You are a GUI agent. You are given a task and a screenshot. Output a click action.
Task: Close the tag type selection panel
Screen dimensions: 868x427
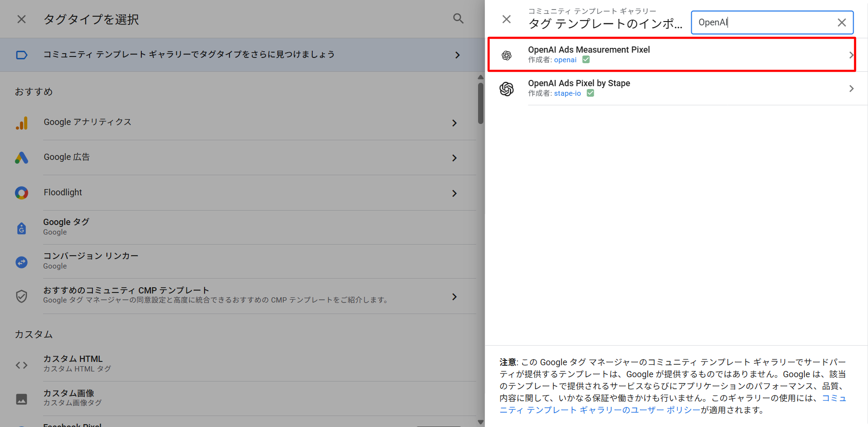click(x=22, y=19)
